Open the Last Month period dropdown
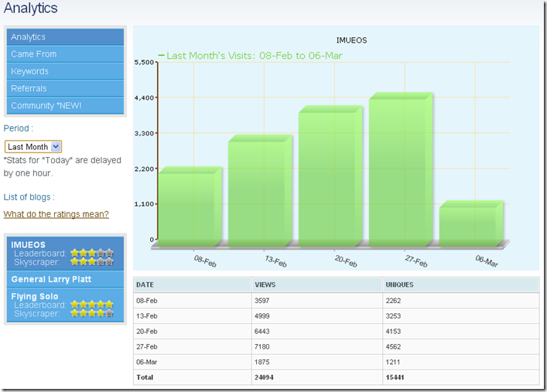This screenshot has width=547, height=392. pyautogui.click(x=33, y=147)
